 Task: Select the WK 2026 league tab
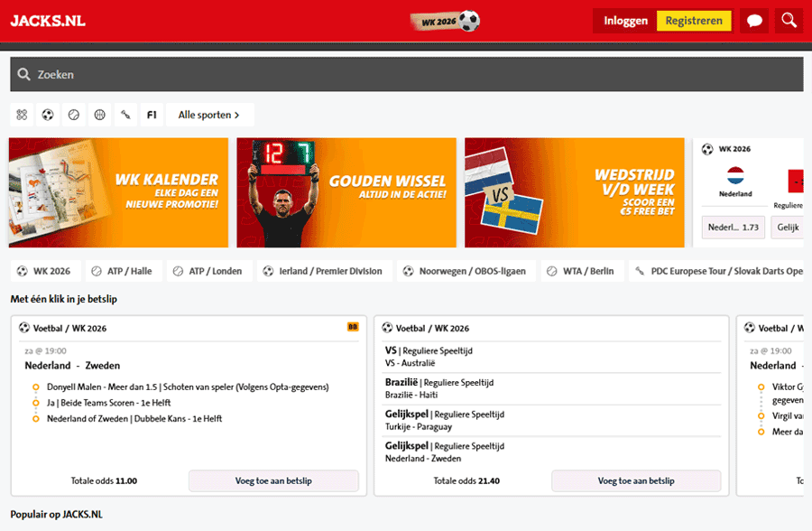[x=46, y=271]
